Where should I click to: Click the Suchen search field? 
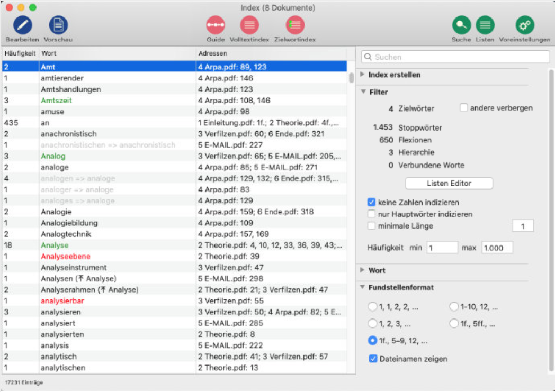(x=455, y=57)
